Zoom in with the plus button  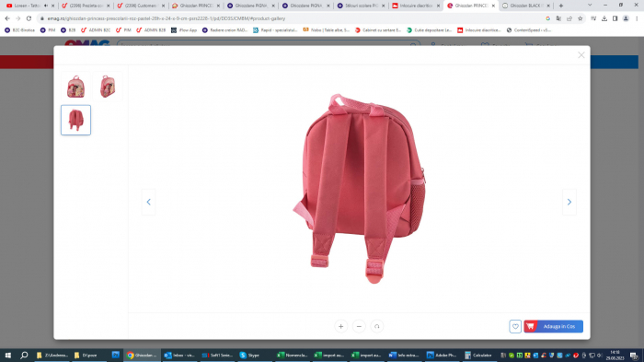(x=340, y=326)
